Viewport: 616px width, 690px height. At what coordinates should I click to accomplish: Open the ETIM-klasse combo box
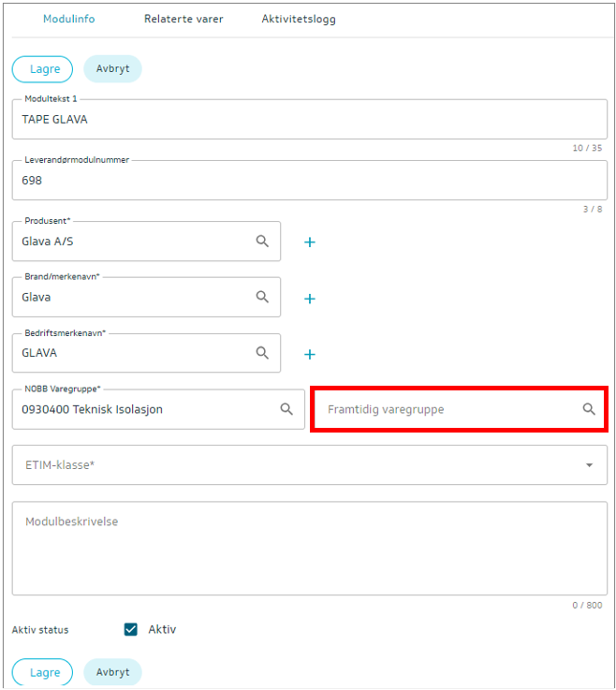(310, 465)
